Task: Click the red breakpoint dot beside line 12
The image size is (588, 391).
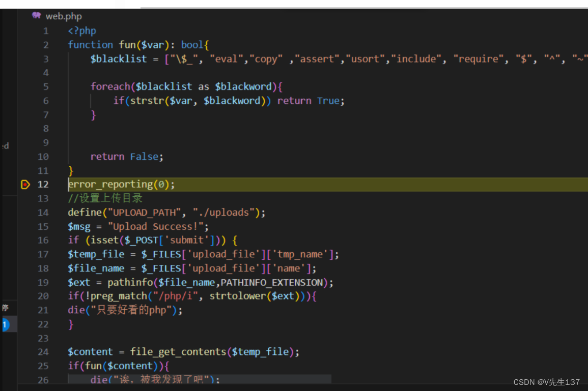Action: (x=24, y=185)
